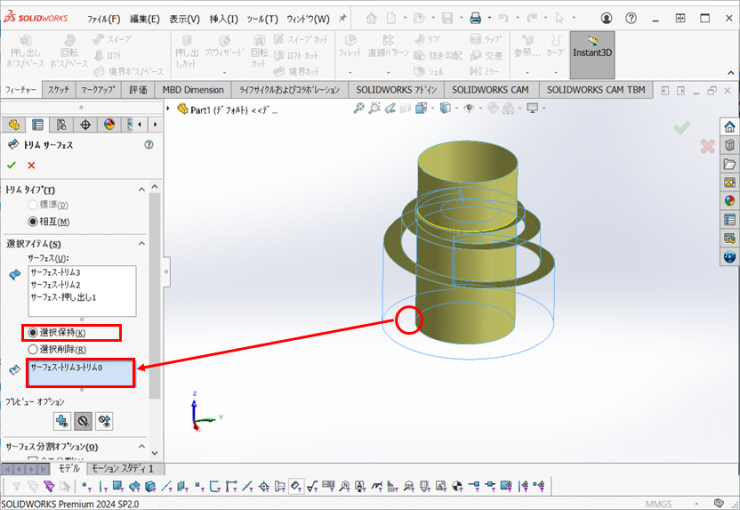Cancel the trim with the red X
This screenshot has height=510, width=740.
(x=31, y=165)
